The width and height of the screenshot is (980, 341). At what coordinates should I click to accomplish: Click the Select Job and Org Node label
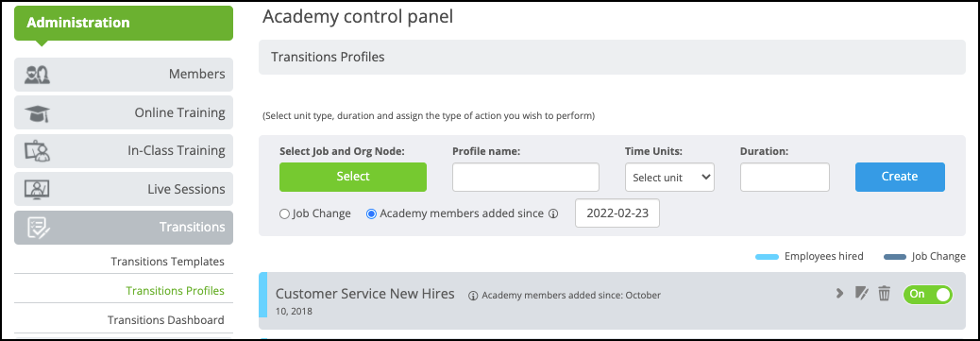[343, 151]
